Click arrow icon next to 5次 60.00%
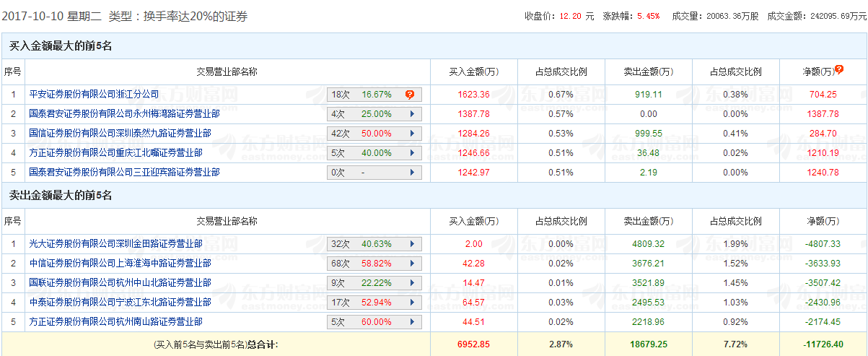This screenshot has height=356, width=868. pos(412,322)
